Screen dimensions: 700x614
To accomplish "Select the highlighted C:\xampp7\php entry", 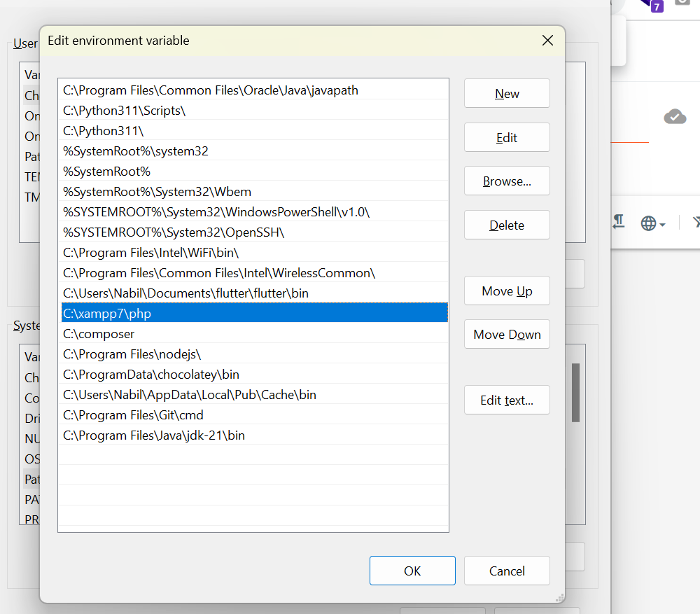I will [255, 314].
